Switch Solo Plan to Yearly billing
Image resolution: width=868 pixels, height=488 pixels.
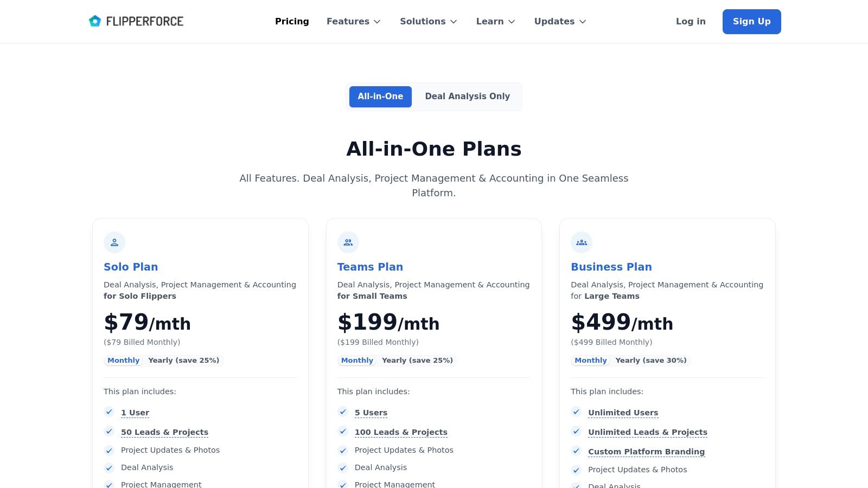(183, 361)
